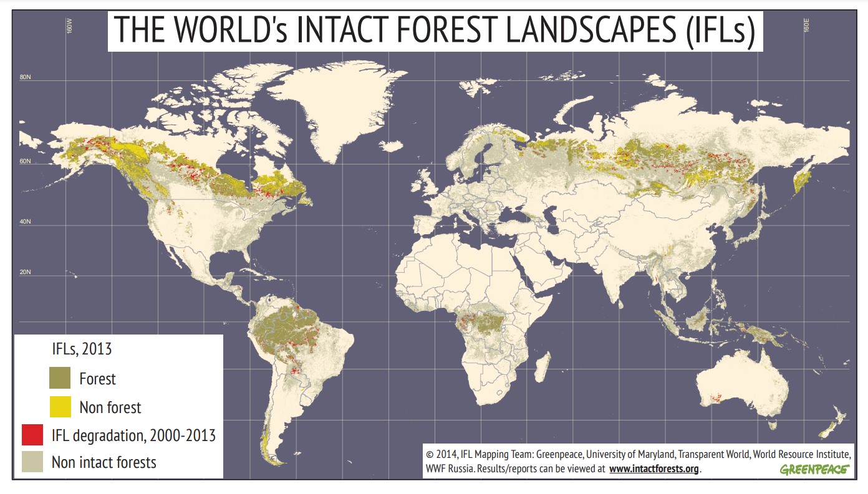Image resolution: width=868 pixels, height=494 pixels.
Task: Click the 'Forest' legend label
Action: pyautogui.click(x=97, y=378)
